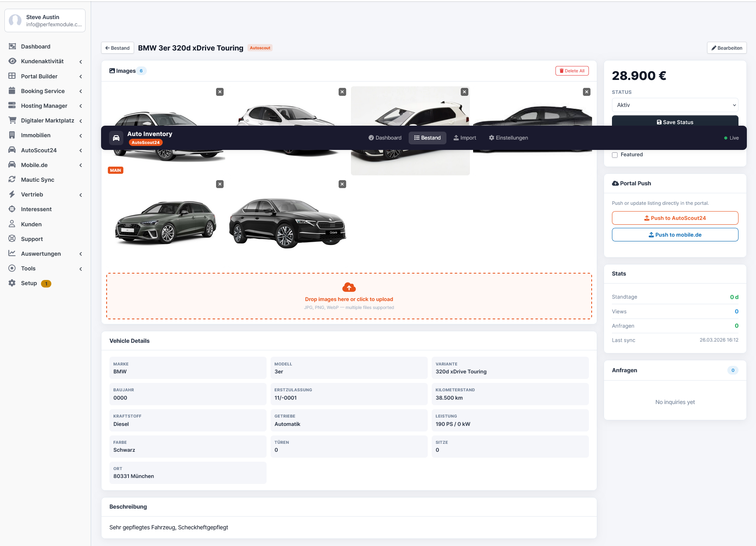Viewport: 756px width, 546px height.
Task: Enable the Featured checkbox
Action: coord(615,155)
